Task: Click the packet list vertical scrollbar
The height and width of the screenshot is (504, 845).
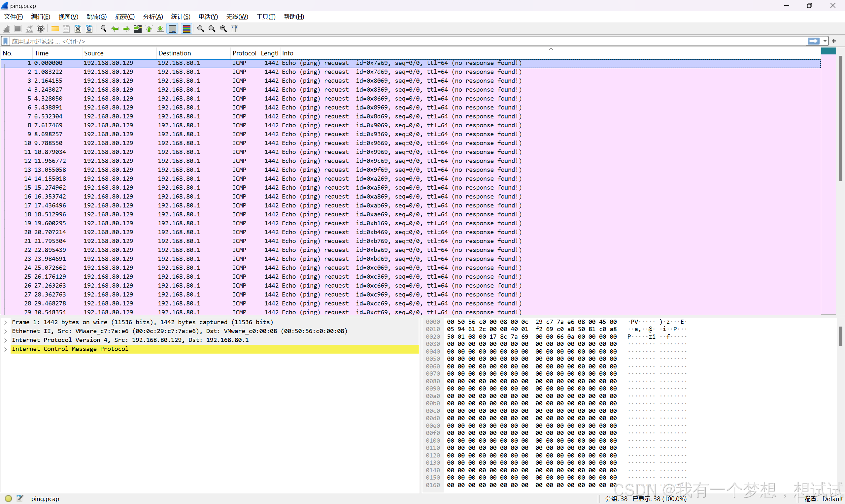Action: [x=840, y=119]
